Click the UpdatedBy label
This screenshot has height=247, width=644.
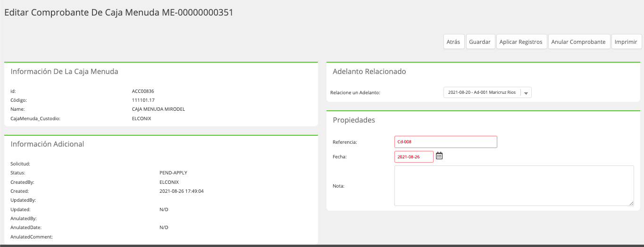point(23,200)
